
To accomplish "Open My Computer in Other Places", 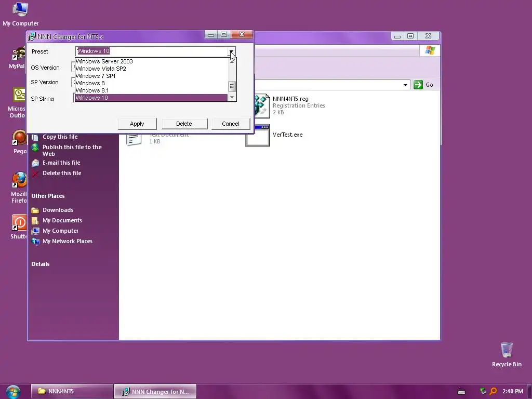I will [x=60, y=231].
